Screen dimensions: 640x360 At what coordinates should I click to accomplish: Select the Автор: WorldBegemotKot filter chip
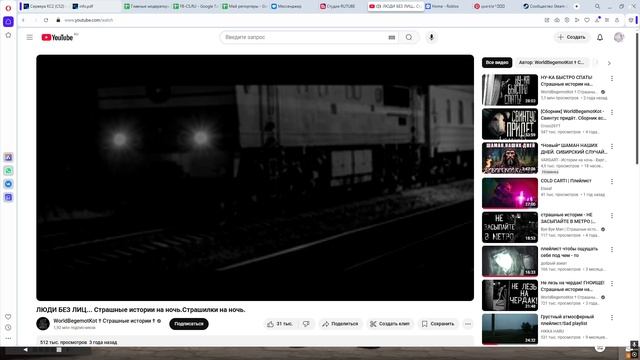tap(551, 62)
